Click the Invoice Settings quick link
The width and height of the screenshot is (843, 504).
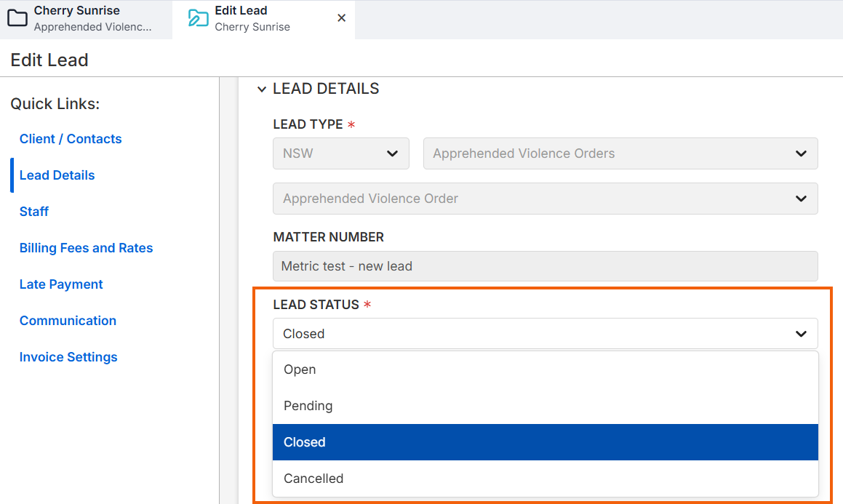[68, 357]
